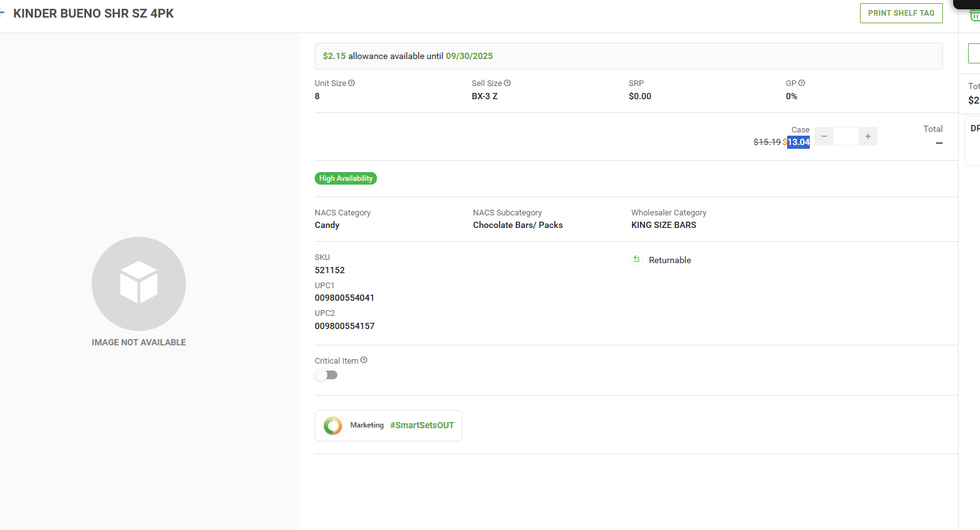Click the shopping cart icon at top right
The width and height of the screenshot is (980, 530).
[x=974, y=15]
